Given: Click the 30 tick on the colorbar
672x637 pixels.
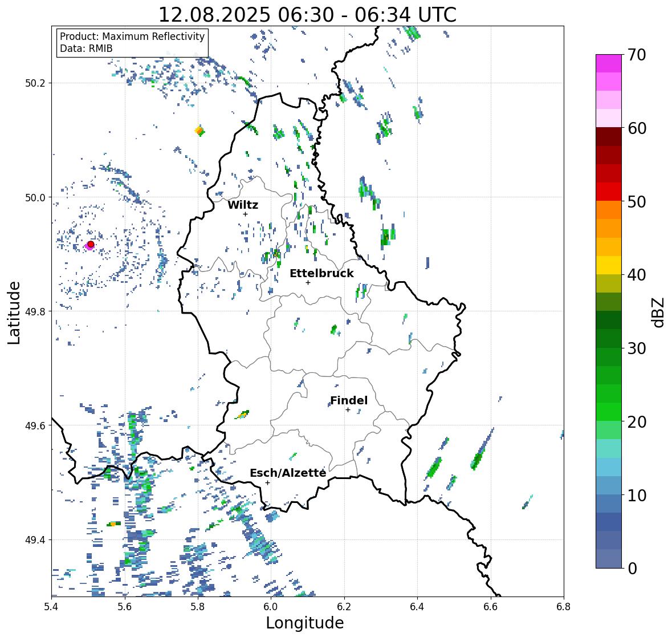Looking at the screenshot, I should (637, 348).
